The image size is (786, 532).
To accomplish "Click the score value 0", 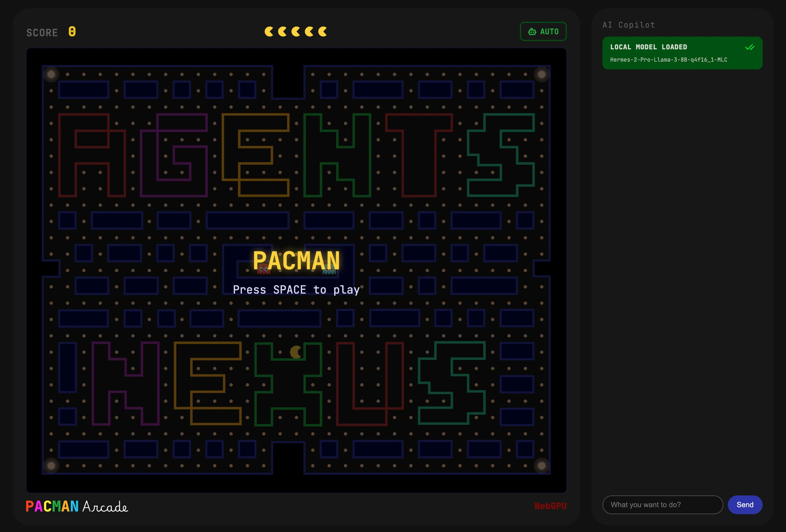I will [x=72, y=32].
